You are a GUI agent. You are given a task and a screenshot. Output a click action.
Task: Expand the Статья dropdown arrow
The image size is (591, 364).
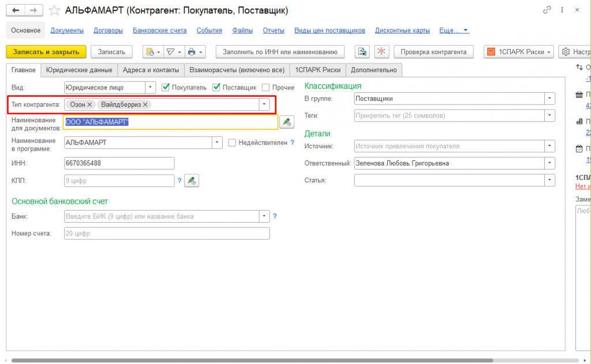tap(549, 180)
